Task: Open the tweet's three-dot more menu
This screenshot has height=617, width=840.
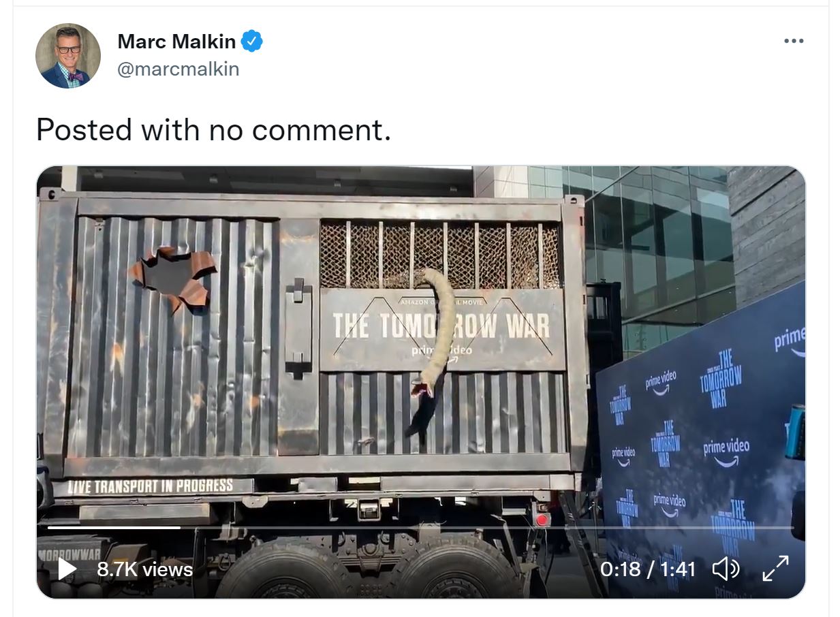Action: (794, 41)
